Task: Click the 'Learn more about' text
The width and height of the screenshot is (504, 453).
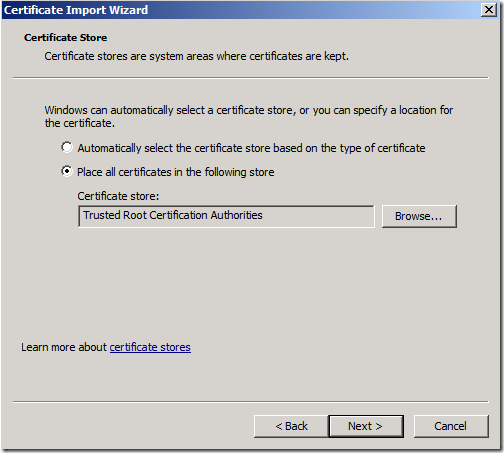Action: [x=64, y=347]
